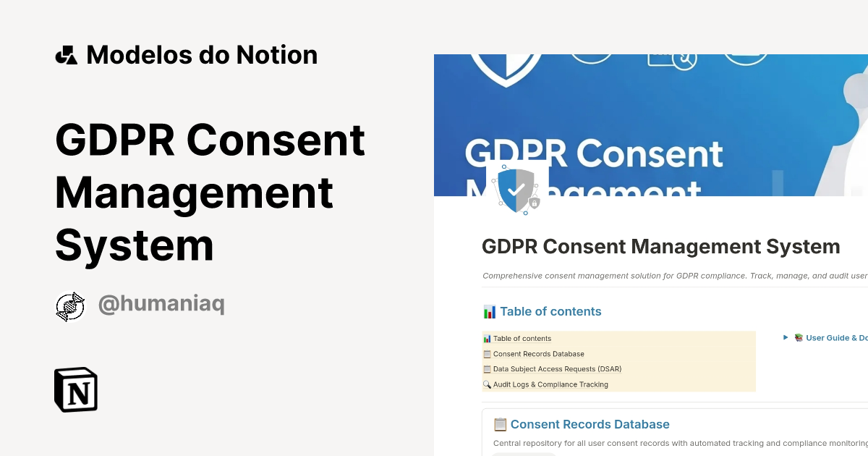Open the Audit Logs & Compliance Tracking link
Viewport: 868px width, 456px height.
pyautogui.click(x=550, y=384)
